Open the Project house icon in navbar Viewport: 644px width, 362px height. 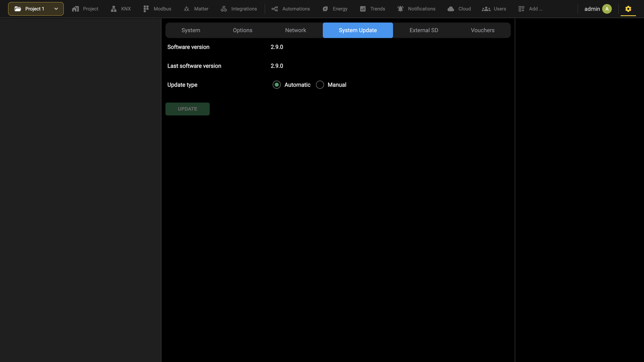click(x=75, y=9)
